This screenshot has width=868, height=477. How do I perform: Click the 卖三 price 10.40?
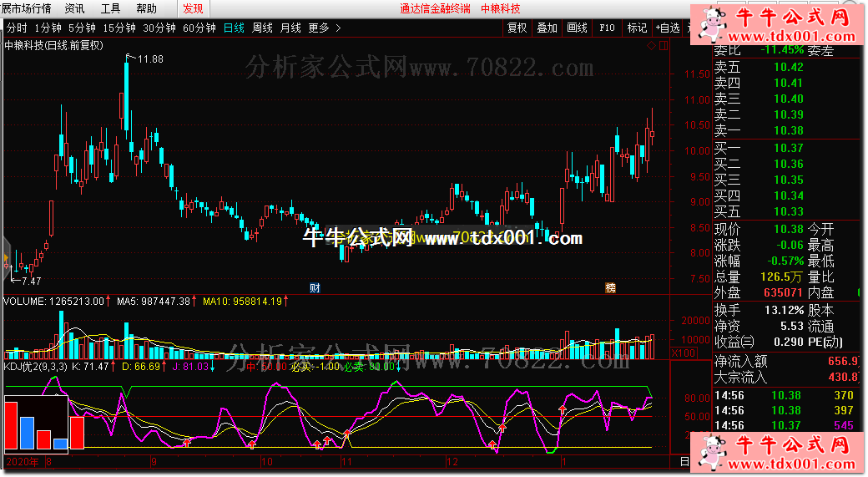click(788, 99)
